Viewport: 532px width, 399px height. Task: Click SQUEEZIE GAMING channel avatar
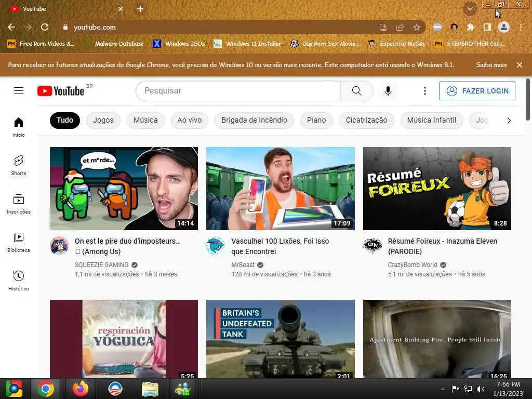(59, 245)
